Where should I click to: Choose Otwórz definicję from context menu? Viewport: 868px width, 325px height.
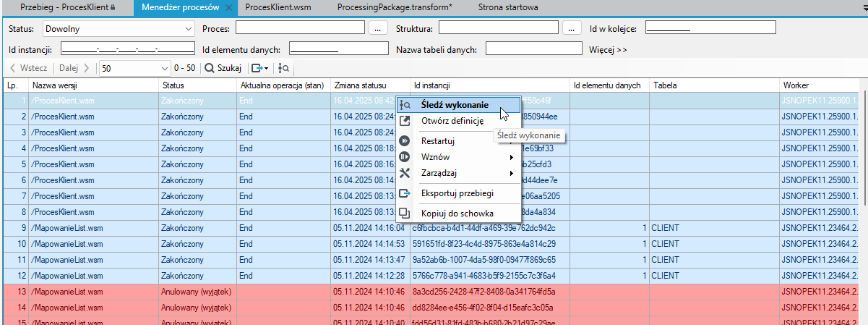[x=458, y=121]
